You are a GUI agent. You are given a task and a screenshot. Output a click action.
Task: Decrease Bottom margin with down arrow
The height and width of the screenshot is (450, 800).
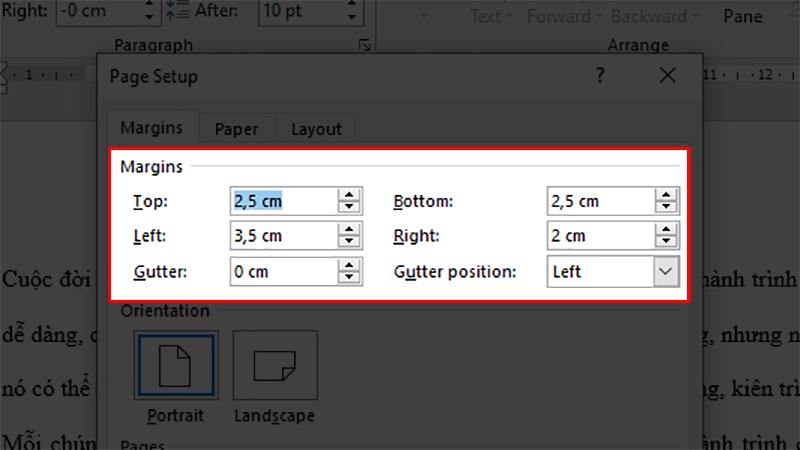pyautogui.click(x=666, y=208)
